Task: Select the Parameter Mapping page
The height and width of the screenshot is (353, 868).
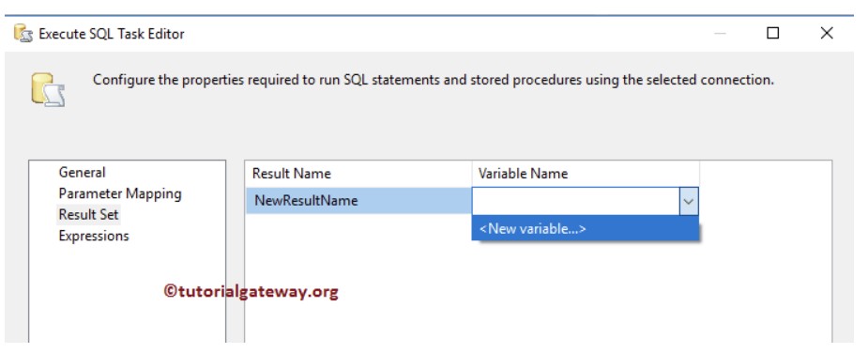Action: pos(120,193)
